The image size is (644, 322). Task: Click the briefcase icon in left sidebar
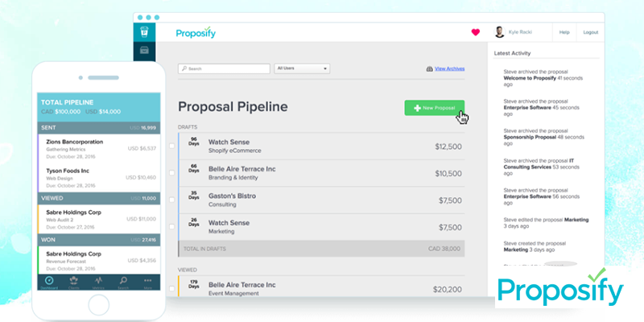[143, 51]
